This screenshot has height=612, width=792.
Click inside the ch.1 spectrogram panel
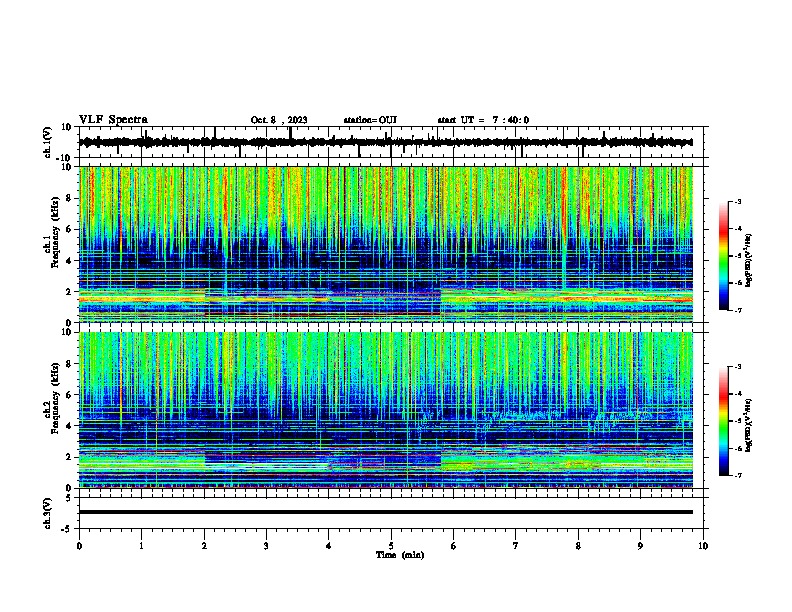(x=386, y=244)
